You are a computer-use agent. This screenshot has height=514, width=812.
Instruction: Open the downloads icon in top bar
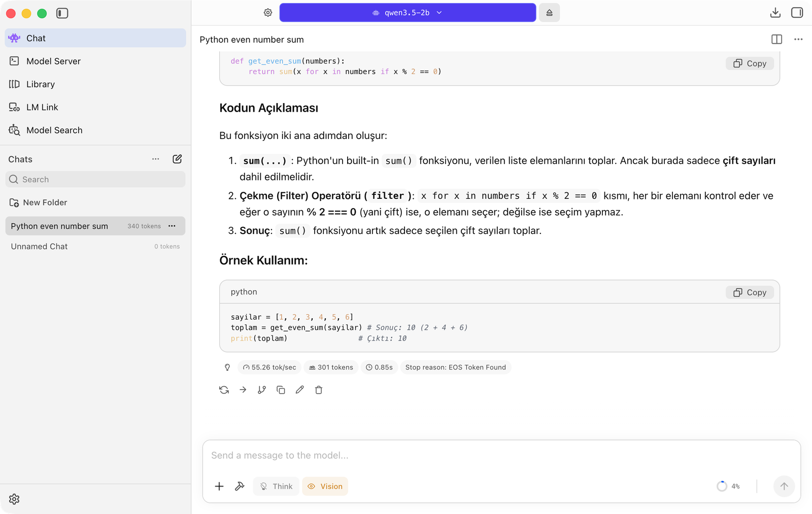click(x=775, y=13)
